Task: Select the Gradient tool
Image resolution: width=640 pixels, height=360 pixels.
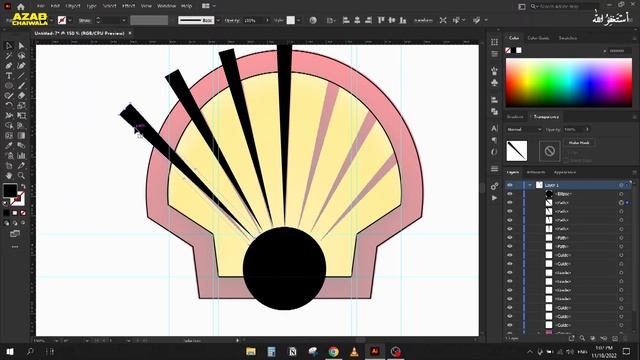Action: coord(21,136)
